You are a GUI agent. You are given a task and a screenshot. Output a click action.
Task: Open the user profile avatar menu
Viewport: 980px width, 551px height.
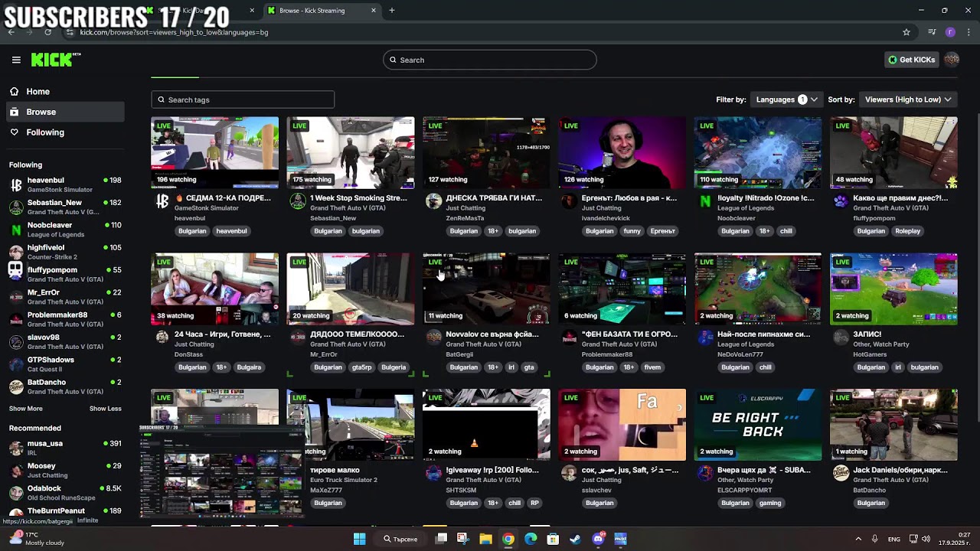(x=952, y=60)
